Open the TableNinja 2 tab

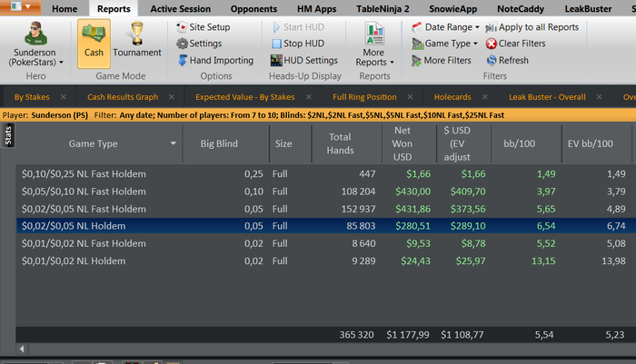coord(383,8)
